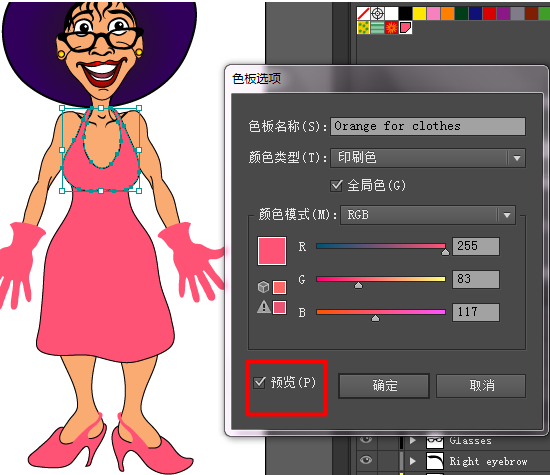Viewport: 550px width, 475px height.
Task: Click the out-of-web-color cube icon
Action: [x=263, y=287]
